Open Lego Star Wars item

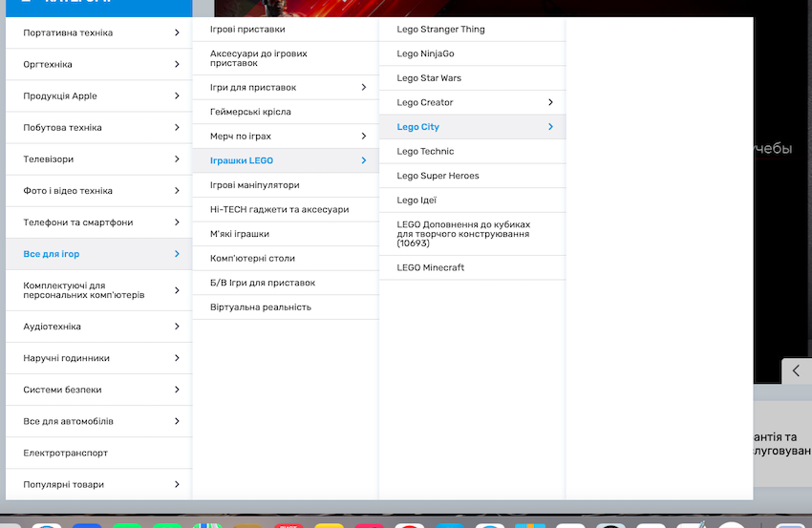(472, 77)
